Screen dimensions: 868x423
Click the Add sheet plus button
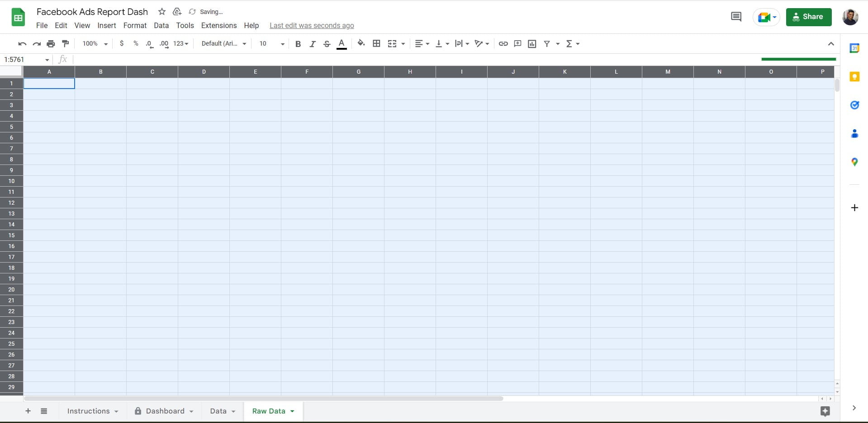pos(28,411)
